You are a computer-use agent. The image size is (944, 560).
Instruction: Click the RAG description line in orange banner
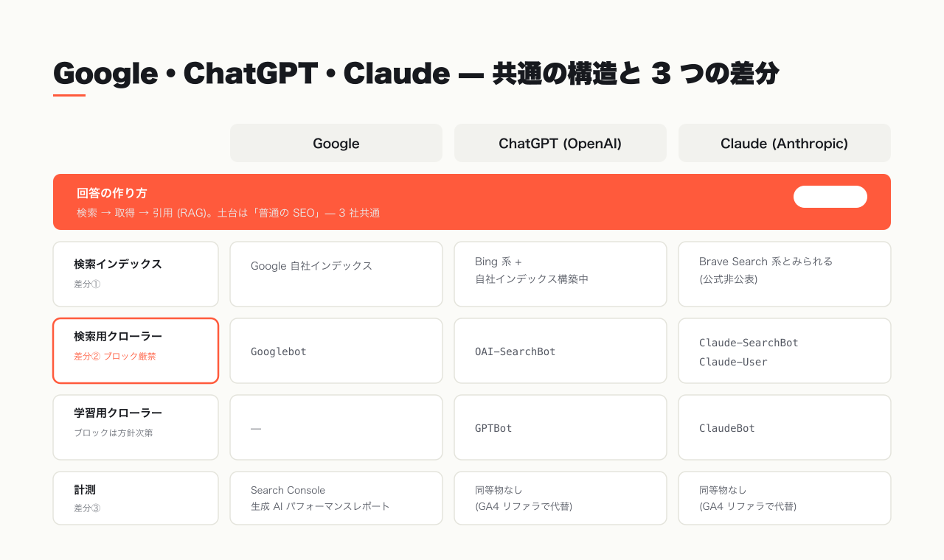tap(228, 213)
